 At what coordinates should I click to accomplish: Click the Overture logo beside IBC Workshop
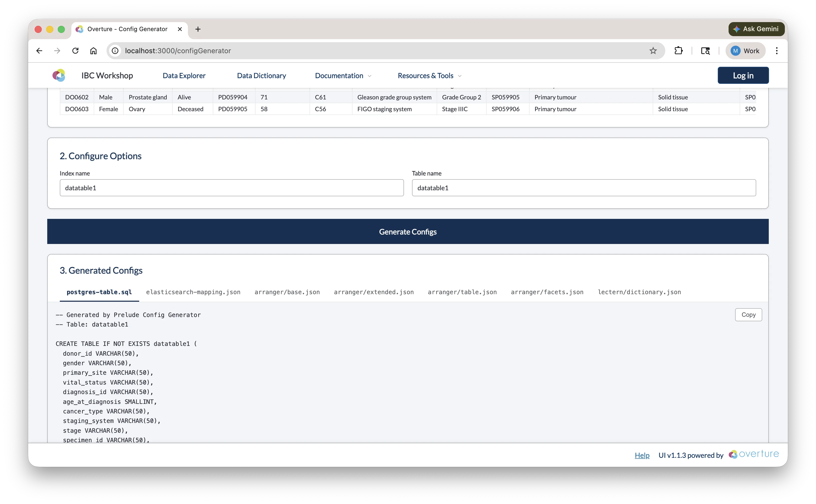click(x=59, y=75)
